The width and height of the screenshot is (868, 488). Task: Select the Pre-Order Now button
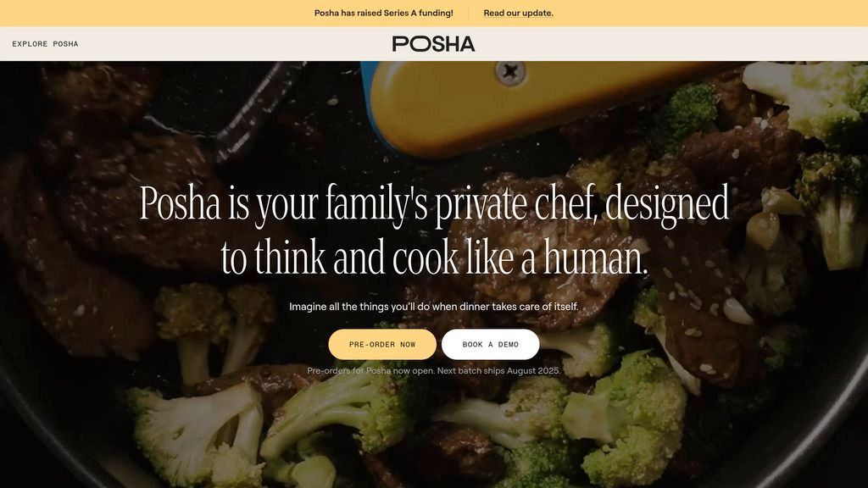coord(382,344)
